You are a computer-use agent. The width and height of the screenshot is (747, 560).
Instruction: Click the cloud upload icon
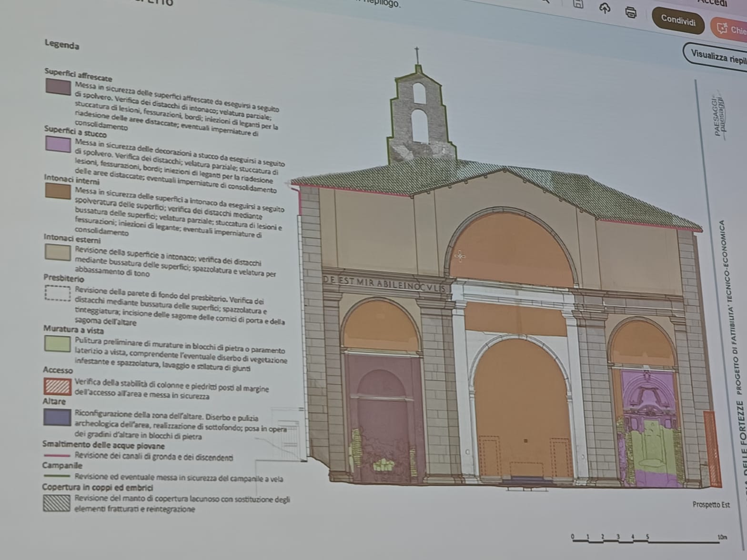pyautogui.click(x=604, y=8)
